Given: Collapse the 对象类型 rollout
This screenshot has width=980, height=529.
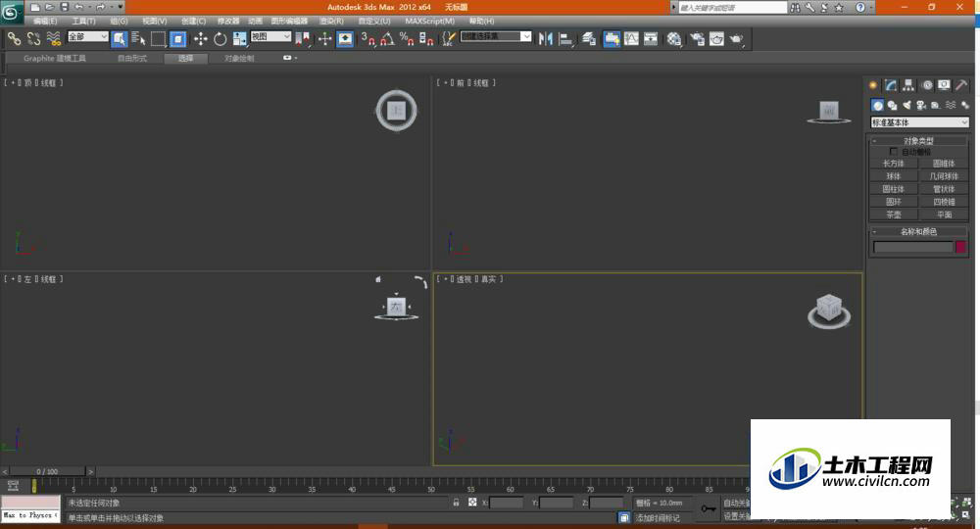Looking at the screenshot, I should [918, 141].
